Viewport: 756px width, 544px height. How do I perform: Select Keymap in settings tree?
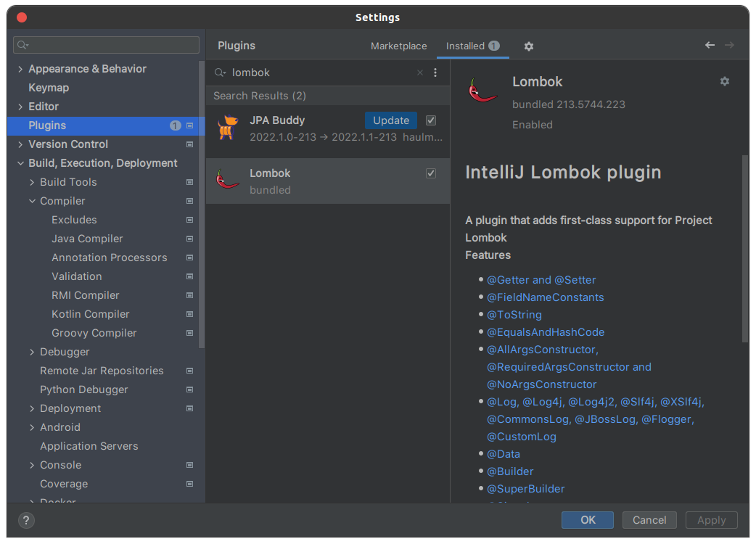pos(49,88)
